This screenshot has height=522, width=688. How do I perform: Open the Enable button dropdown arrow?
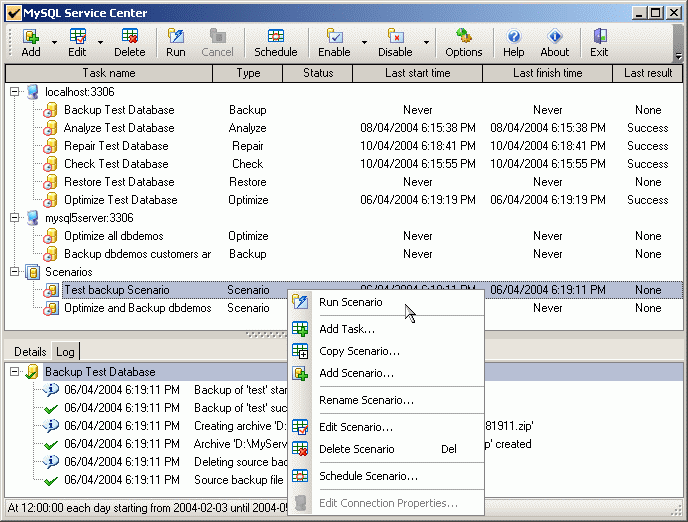364,43
